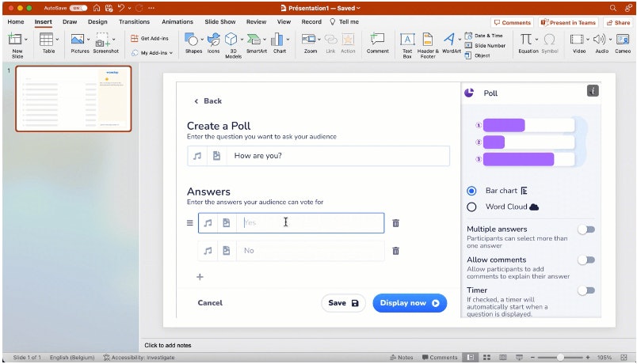Save the poll
The image size is (637, 364).
pos(343,303)
